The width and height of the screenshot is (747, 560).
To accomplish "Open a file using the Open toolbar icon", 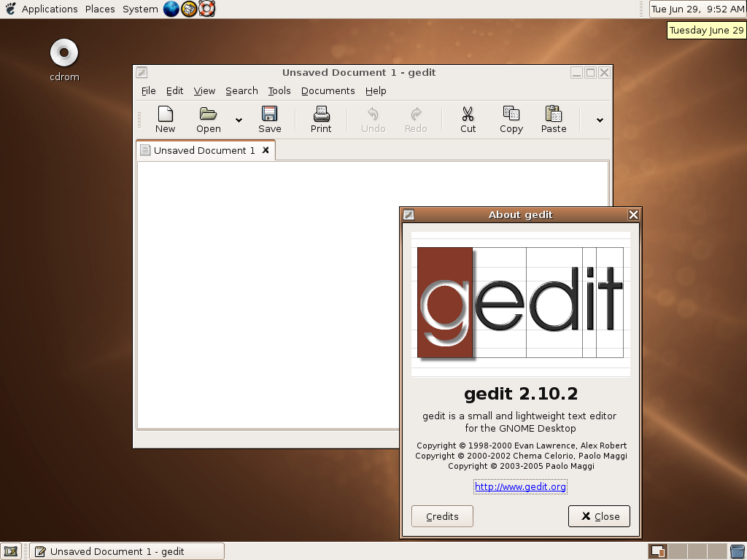I will (207, 119).
